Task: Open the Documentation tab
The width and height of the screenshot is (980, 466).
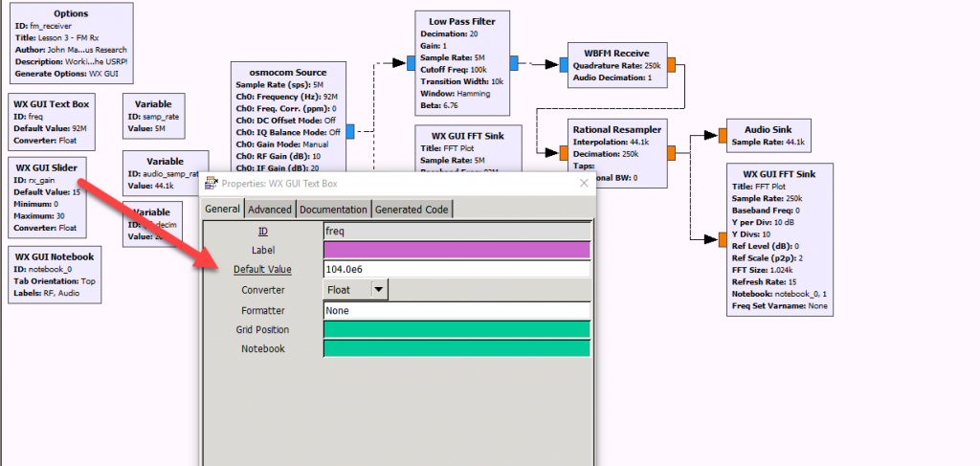Action: coord(332,210)
